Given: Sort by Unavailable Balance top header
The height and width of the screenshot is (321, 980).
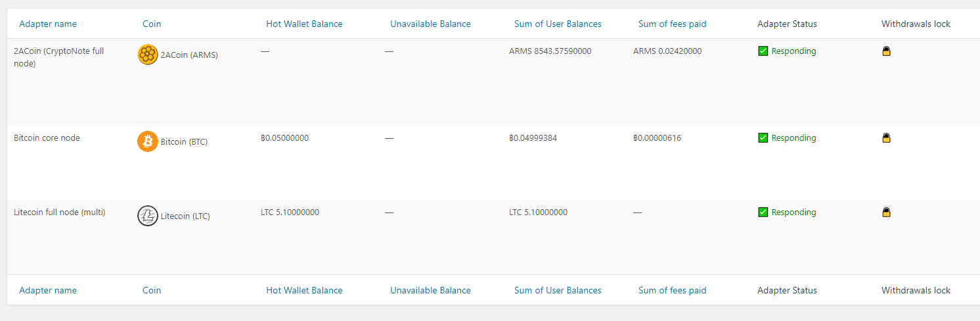Looking at the screenshot, I should pos(430,24).
